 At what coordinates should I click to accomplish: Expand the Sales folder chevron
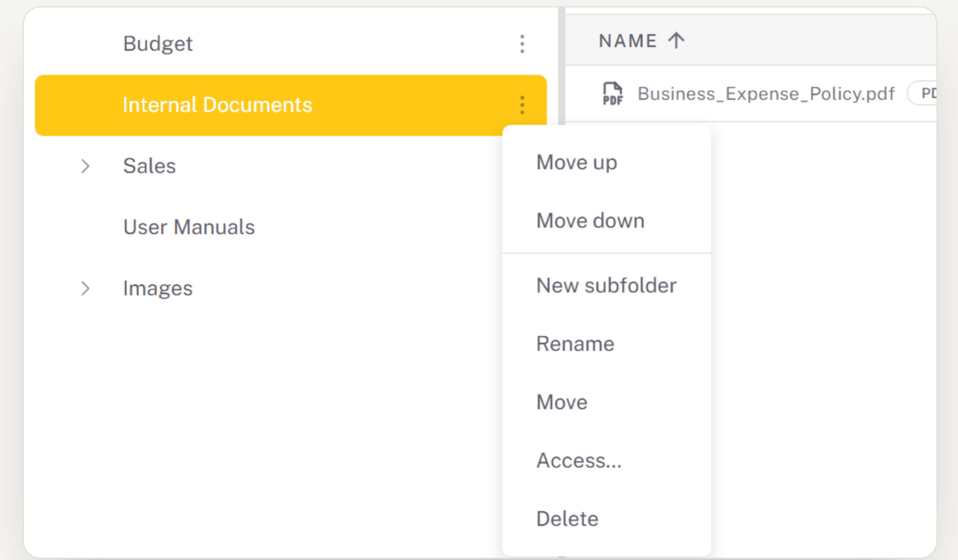[x=85, y=166]
